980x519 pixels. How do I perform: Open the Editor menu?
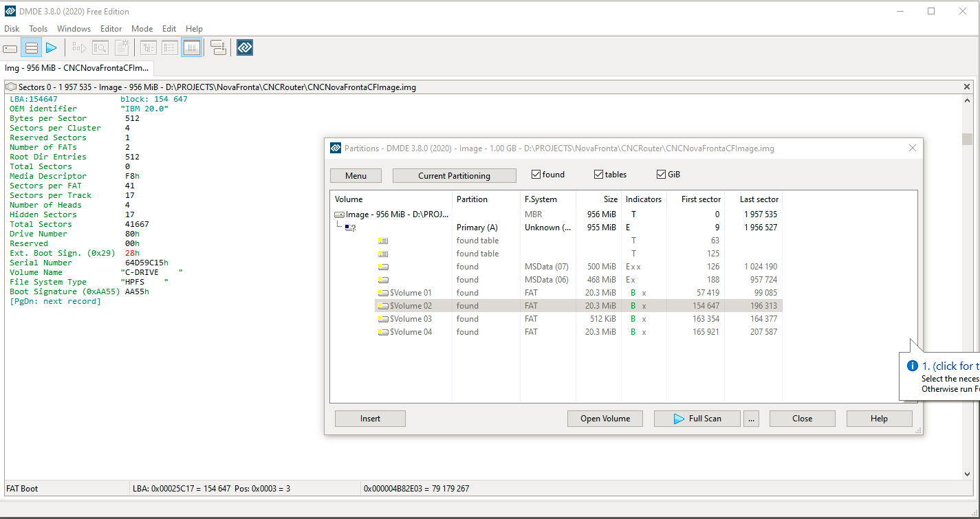pos(111,29)
